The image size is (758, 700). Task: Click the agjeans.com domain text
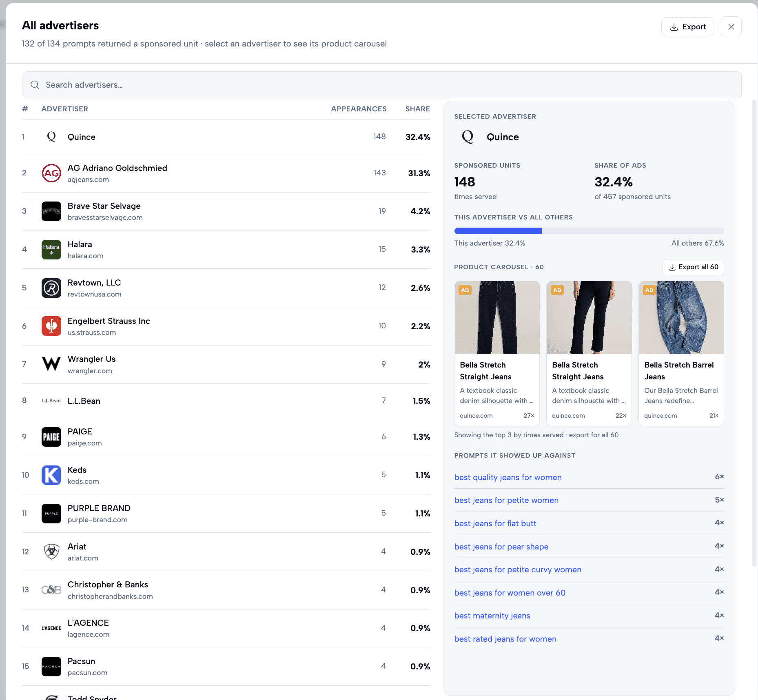click(88, 179)
